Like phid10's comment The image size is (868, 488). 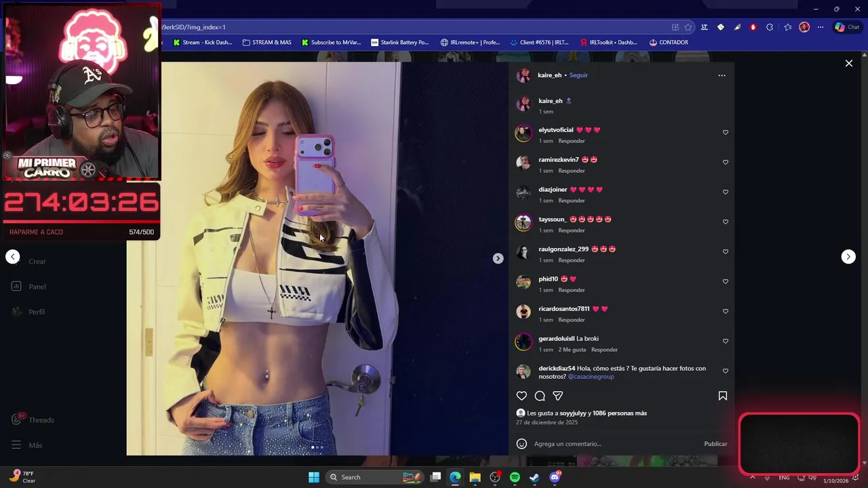point(725,281)
